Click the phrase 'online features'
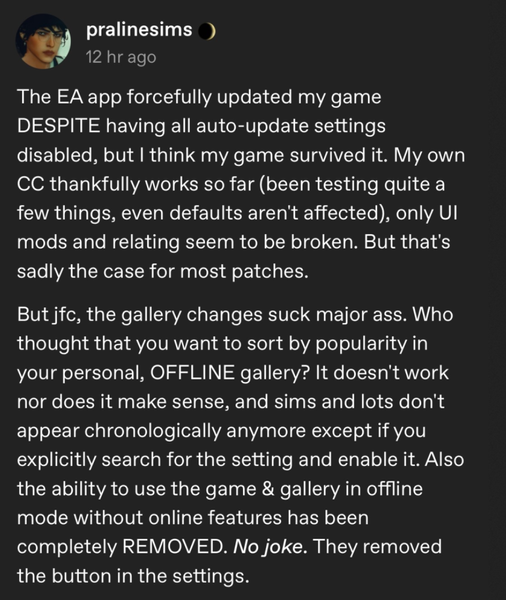This screenshot has width=506, height=600. [x=214, y=518]
